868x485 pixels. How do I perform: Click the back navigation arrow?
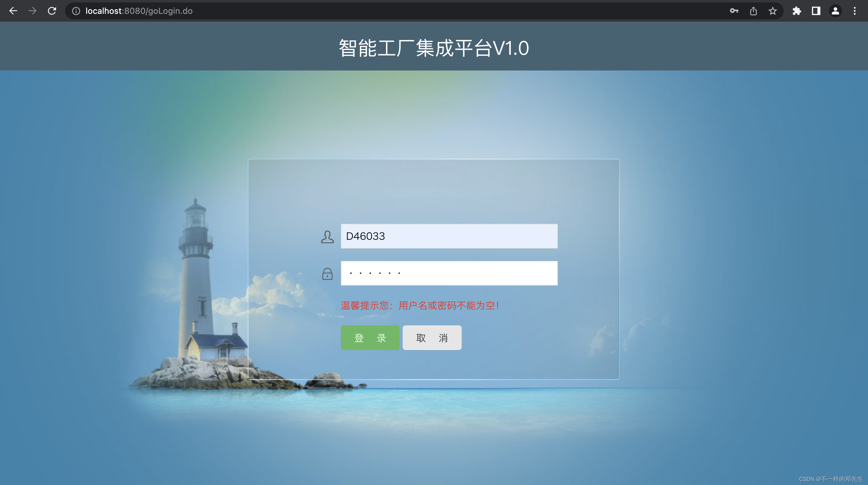(13, 11)
